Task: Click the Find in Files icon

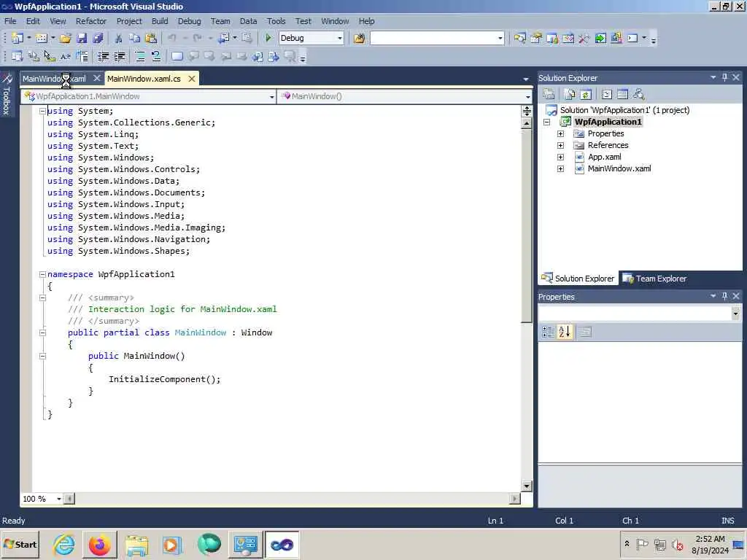Action: click(x=359, y=38)
